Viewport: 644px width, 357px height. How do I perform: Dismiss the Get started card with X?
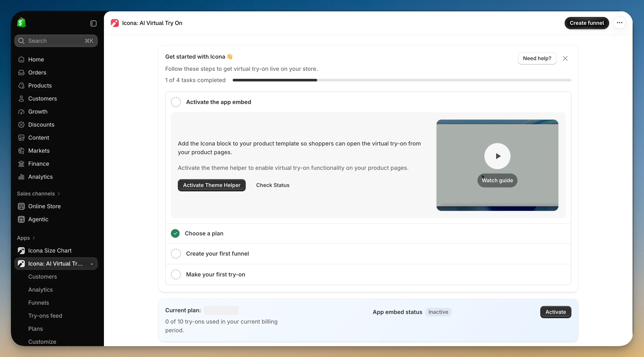[x=565, y=58]
